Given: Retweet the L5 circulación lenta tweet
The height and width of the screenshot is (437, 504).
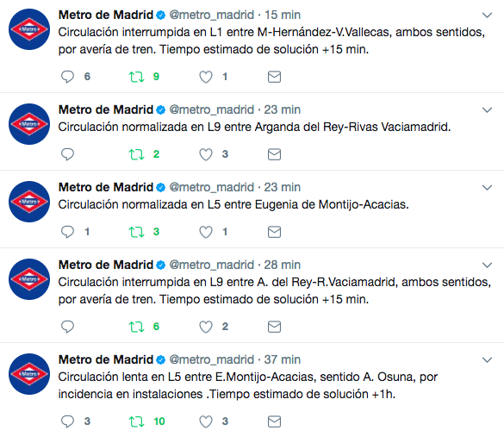Looking at the screenshot, I should point(136,421).
